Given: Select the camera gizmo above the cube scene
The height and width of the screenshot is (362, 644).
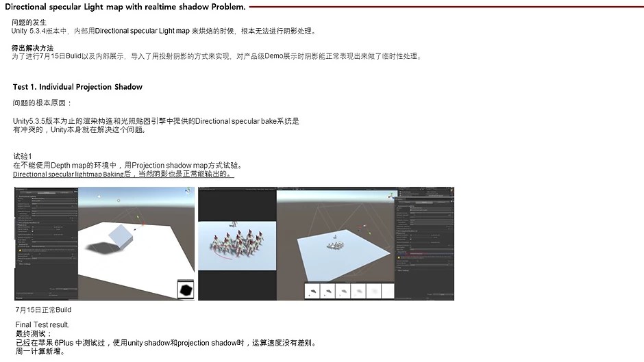Looking at the screenshot, I should coord(100,197).
